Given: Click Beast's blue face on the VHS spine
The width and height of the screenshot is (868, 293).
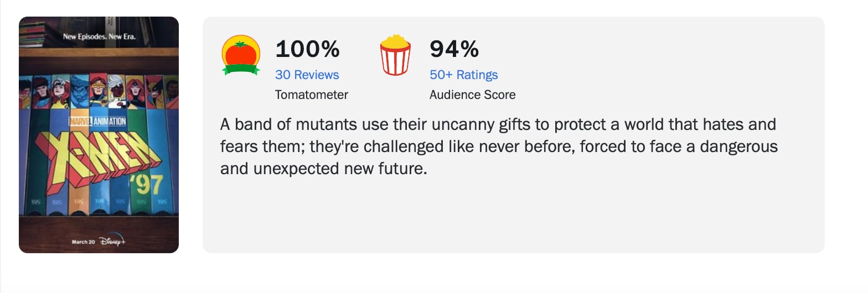Looking at the screenshot, I should coord(79,91).
